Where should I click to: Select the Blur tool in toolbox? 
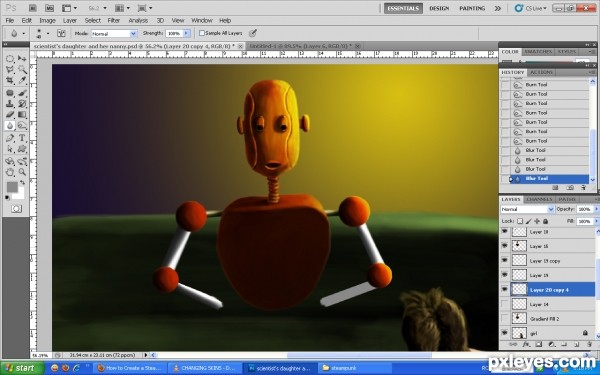tap(10, 126)
